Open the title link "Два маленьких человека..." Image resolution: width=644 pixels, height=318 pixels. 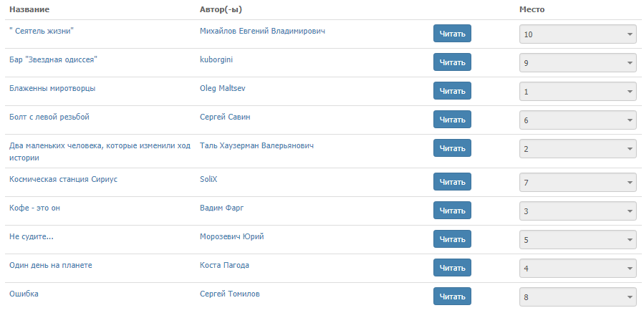pos(100,152)
